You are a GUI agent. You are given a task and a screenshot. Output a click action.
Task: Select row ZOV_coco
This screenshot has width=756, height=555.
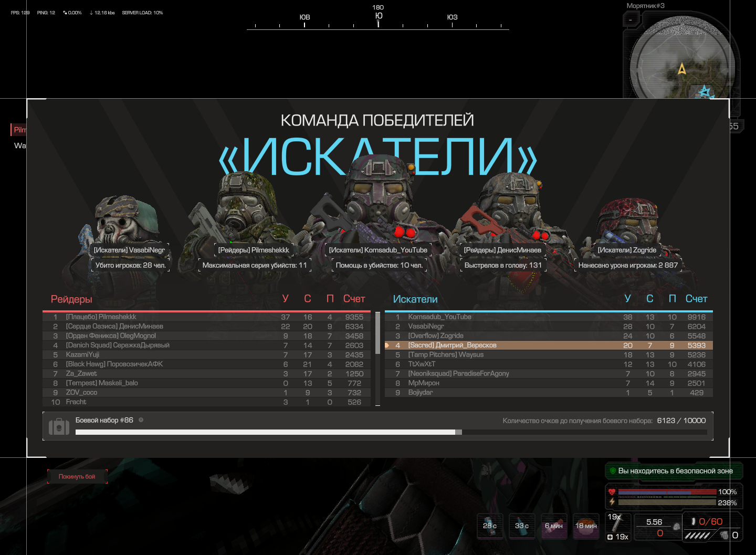207,393
